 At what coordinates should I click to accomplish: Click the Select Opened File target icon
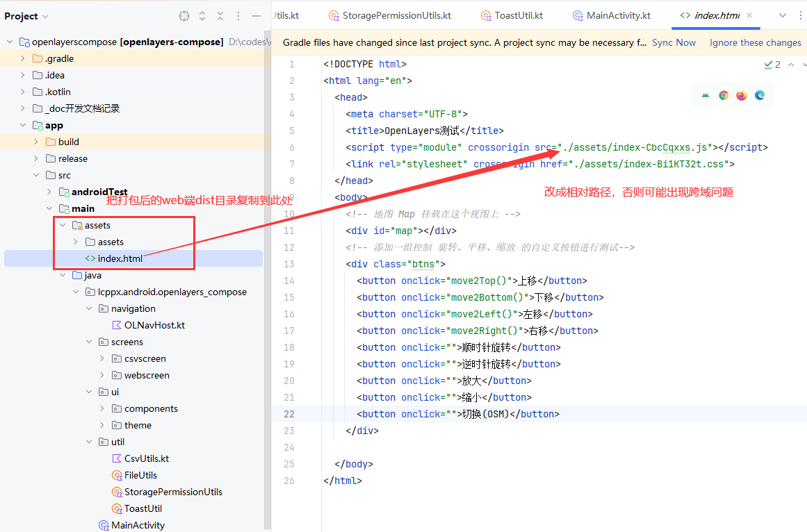point(184,16)
